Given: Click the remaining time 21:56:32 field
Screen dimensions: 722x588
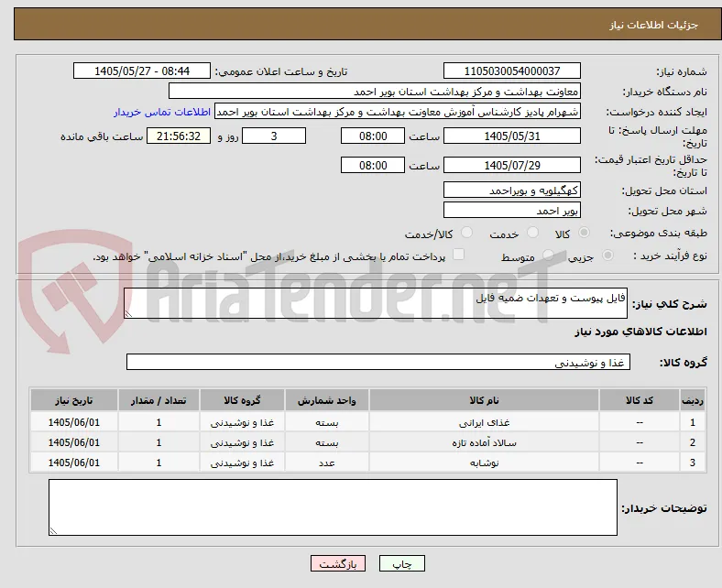Looking at the screenshot, I should coord(179,136).
